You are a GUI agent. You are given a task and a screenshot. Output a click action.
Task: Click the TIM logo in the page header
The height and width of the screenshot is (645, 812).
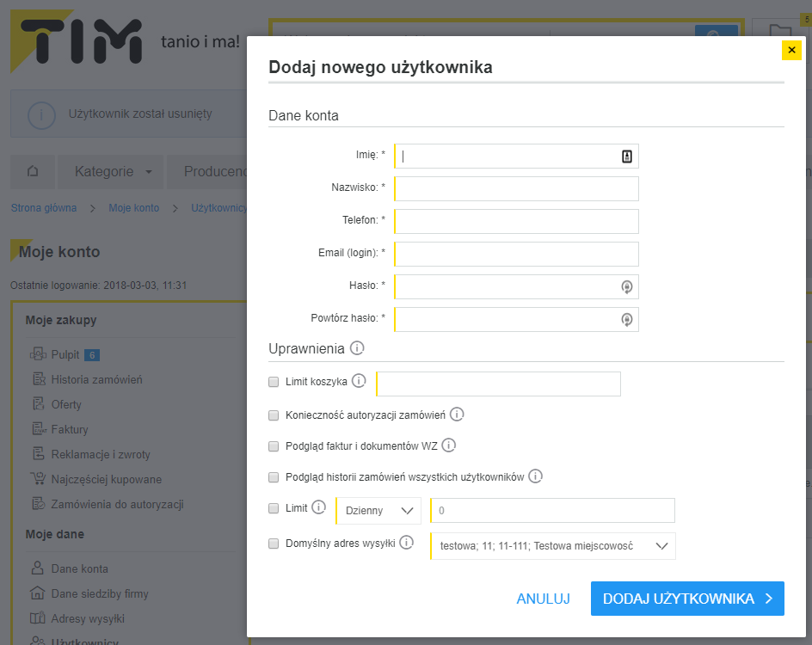click(77, 41)
